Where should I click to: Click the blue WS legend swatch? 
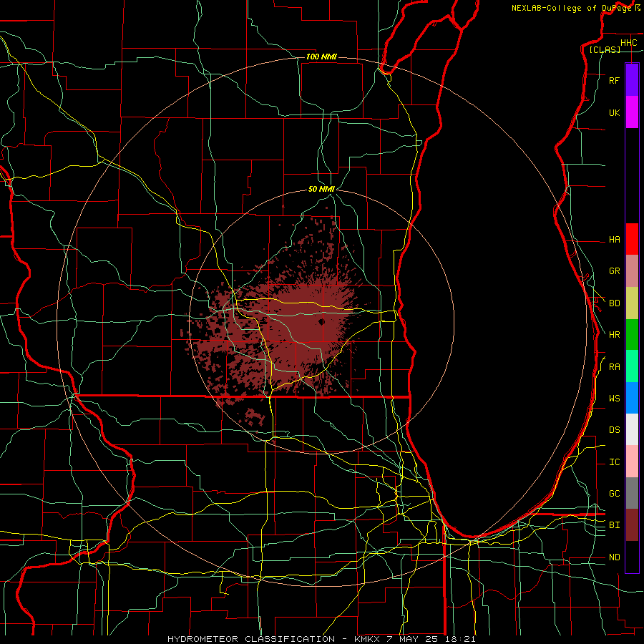pyautogui.click(x=632, y=398)
